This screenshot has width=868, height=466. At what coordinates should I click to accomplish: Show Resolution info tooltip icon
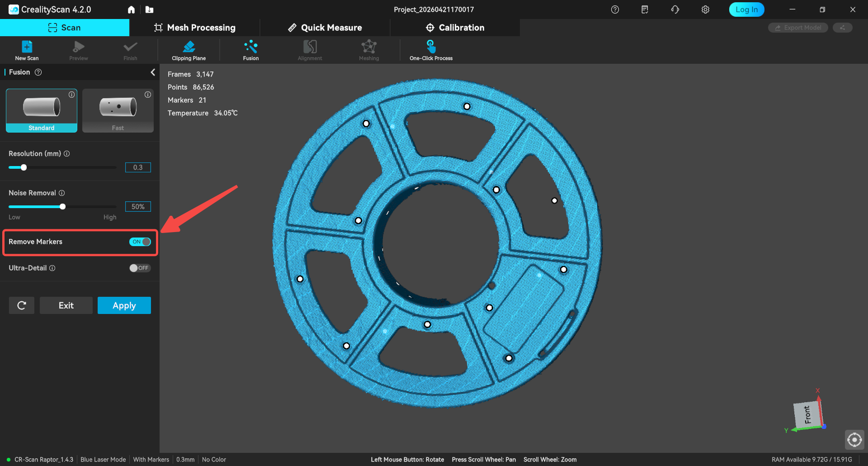[x=67, y=154]
